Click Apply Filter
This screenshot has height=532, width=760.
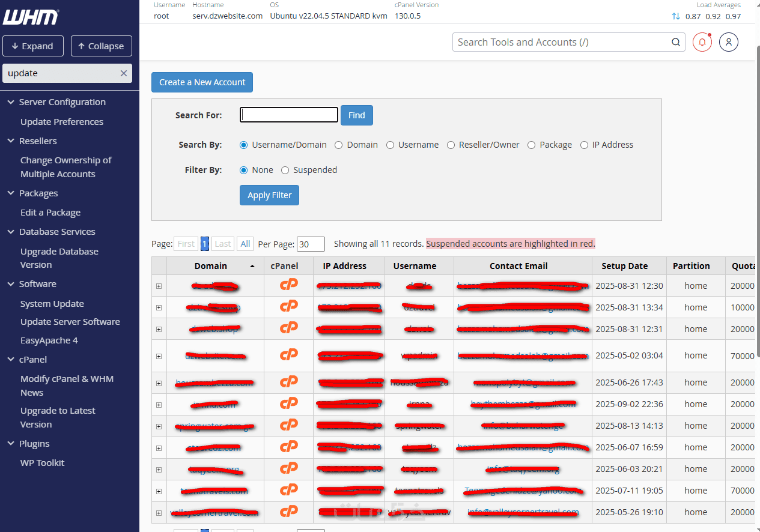269,195
